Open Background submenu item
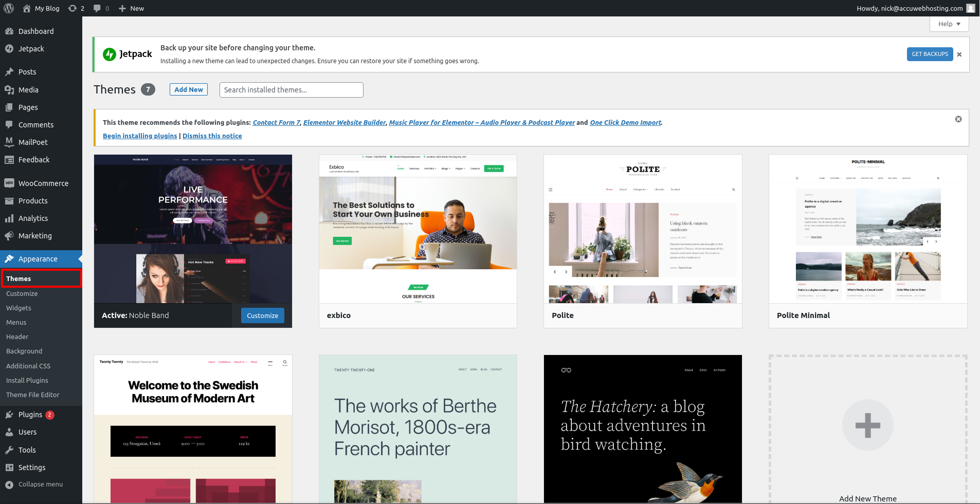The width and height of the screenshot is (980, 504). tap(24, 351)
